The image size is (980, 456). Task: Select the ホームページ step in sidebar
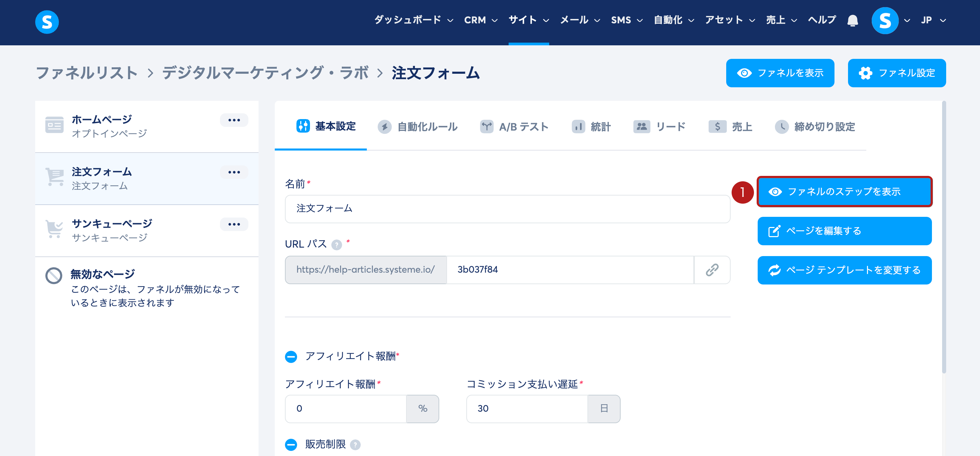[x=147, y=127]
